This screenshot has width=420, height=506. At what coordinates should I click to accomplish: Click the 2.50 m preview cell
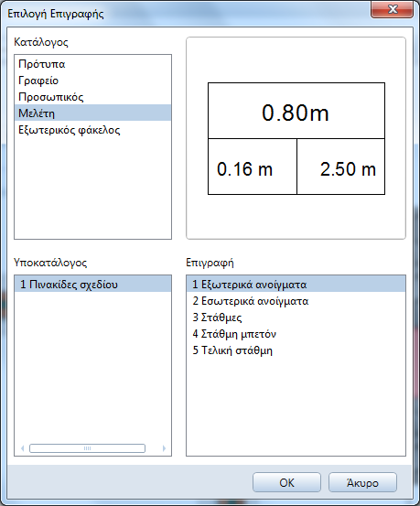pyautogui.click(x=340, y=167)
